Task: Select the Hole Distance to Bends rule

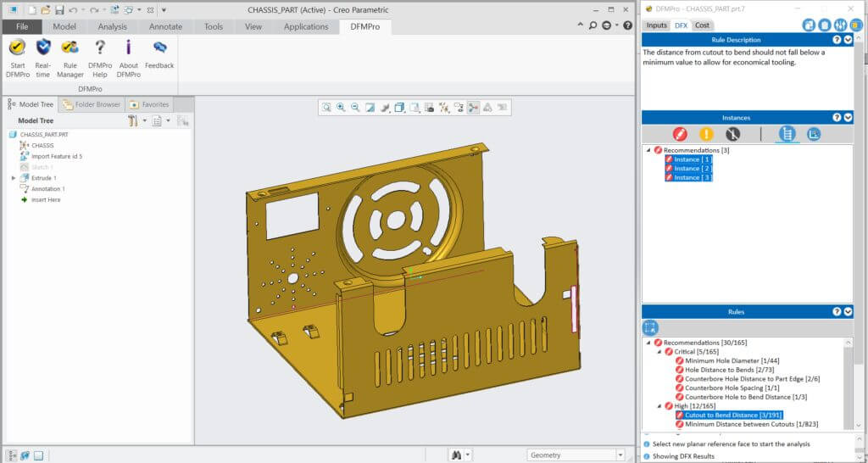Action: 725,370
